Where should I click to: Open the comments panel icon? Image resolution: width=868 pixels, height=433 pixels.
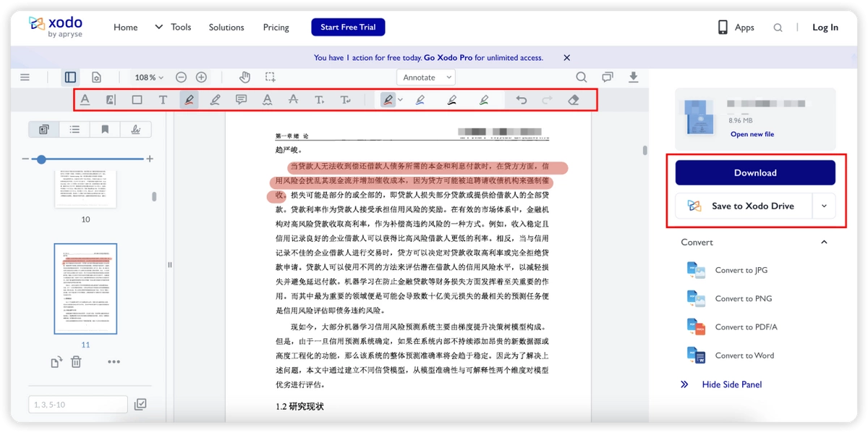[x=608, y=77]
